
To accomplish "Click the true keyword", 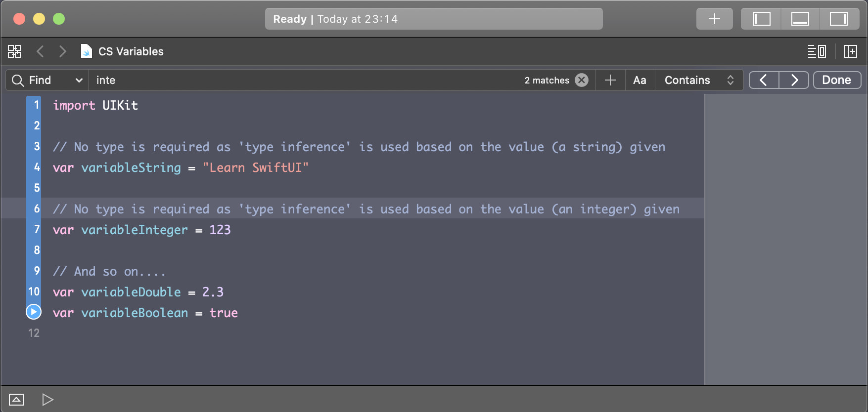I will coord(224,313).
